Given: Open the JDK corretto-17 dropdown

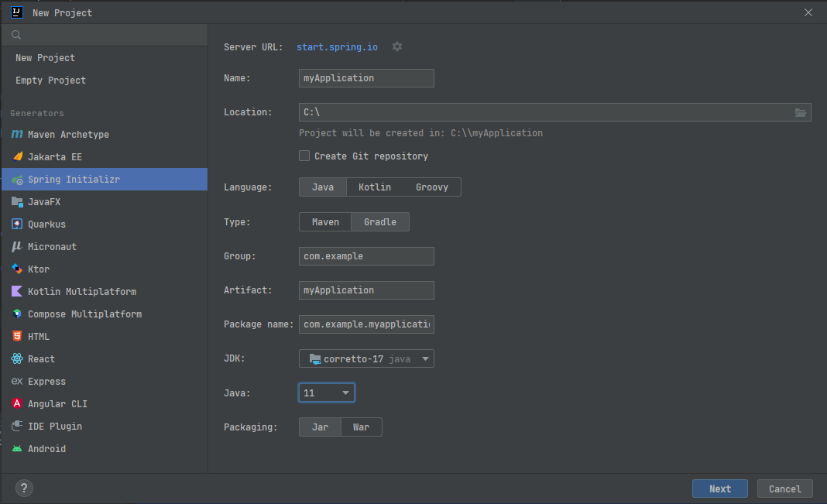Looking at the screenshot, I should [366, 358].
